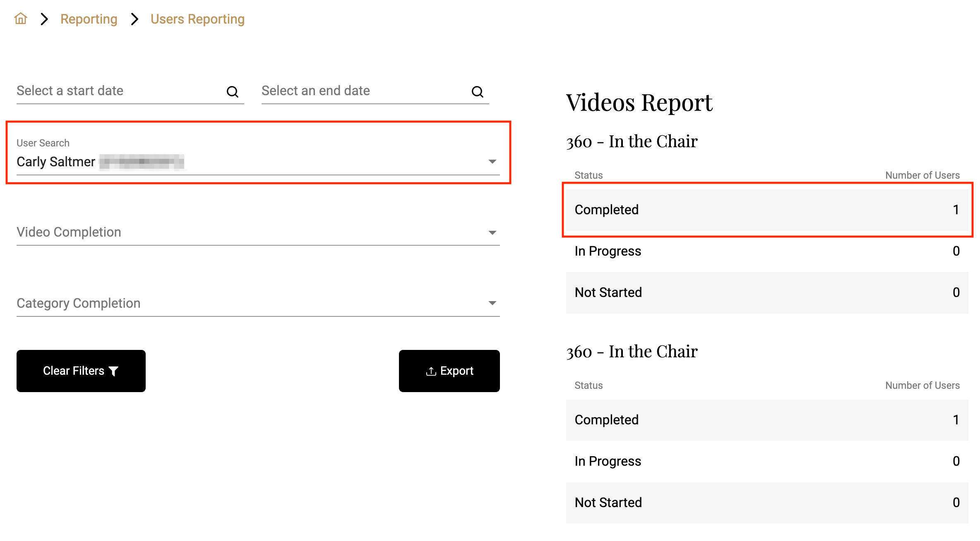Viewport: 980px width, 541px height.
Task: Open the User Search dropdown arrow
Action: (x=492, y=161)
